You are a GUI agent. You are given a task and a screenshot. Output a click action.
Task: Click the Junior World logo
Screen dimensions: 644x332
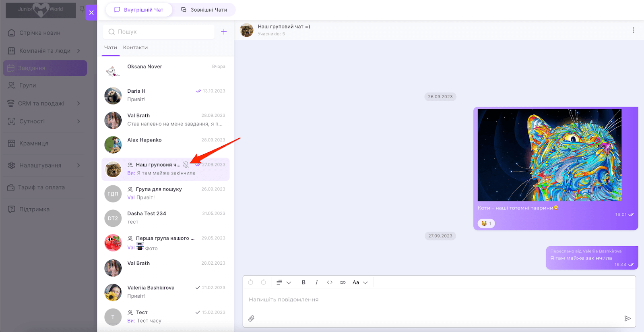41,10
